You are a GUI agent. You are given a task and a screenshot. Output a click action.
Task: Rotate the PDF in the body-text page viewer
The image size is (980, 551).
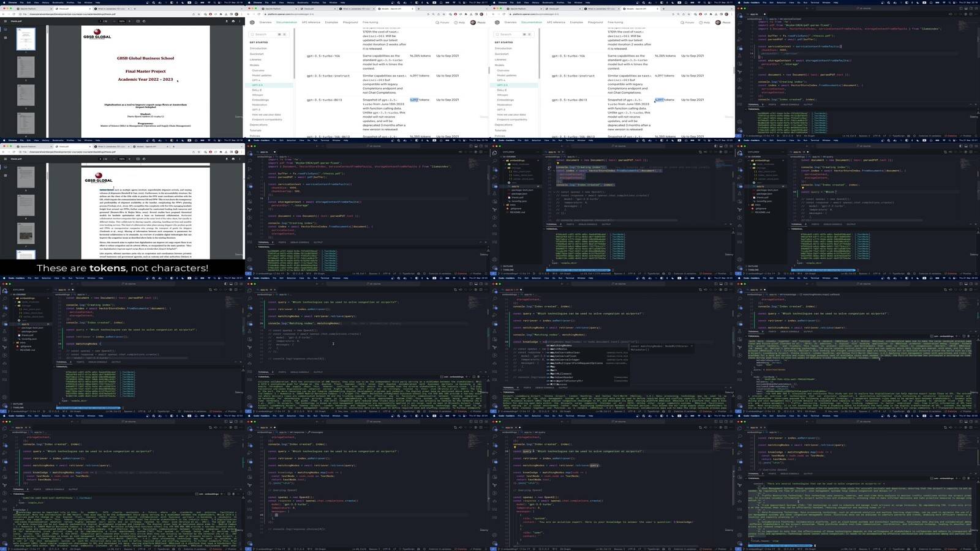tap(143, 159)
